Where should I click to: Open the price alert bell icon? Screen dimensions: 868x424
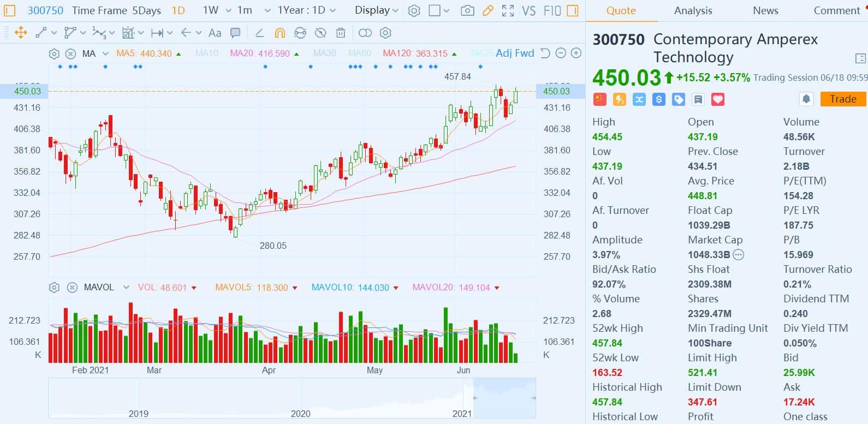tap(806, 99)
